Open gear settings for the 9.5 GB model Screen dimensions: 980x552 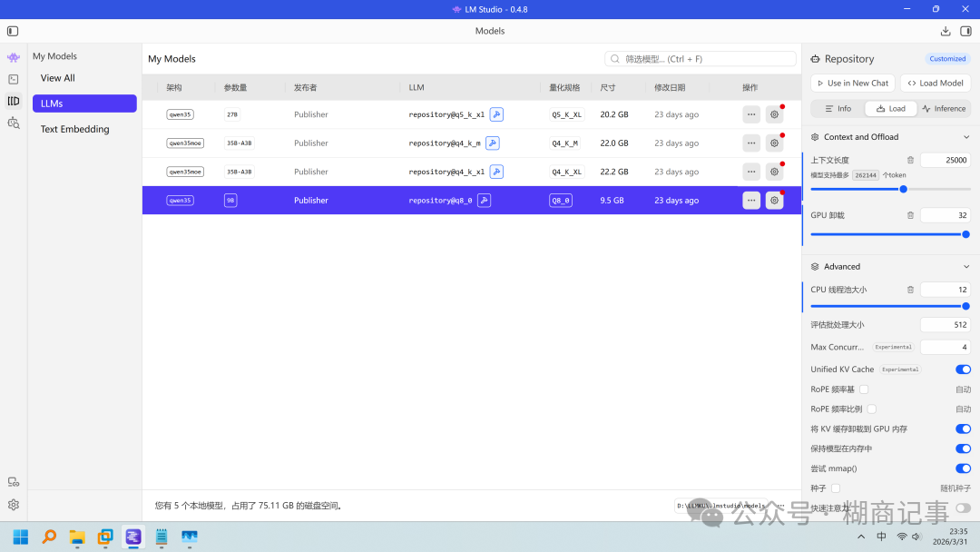pyautogui.click(x=774, y=200)
